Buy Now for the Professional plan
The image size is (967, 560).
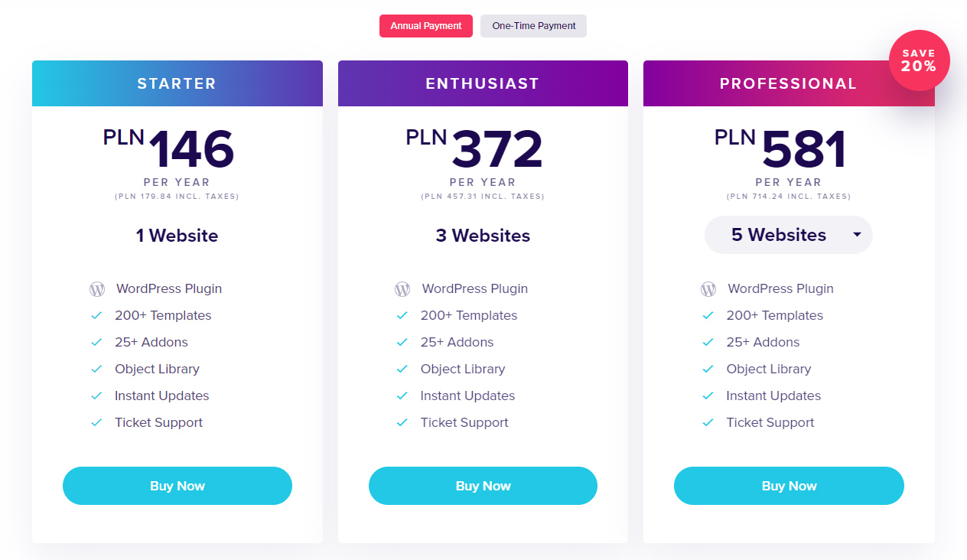[789, 486]
